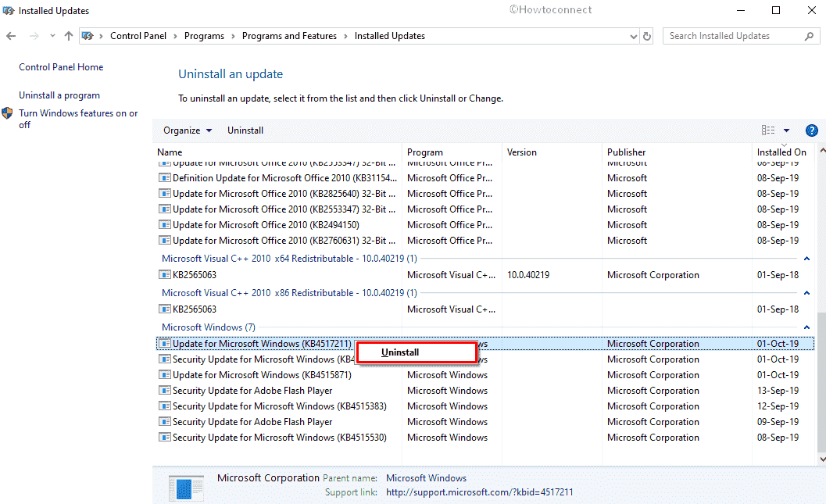Click icon beside Office update KB2494150
The height and width of the screenshot is (504, 826).
pyautogui.click(x=165, y=225)
